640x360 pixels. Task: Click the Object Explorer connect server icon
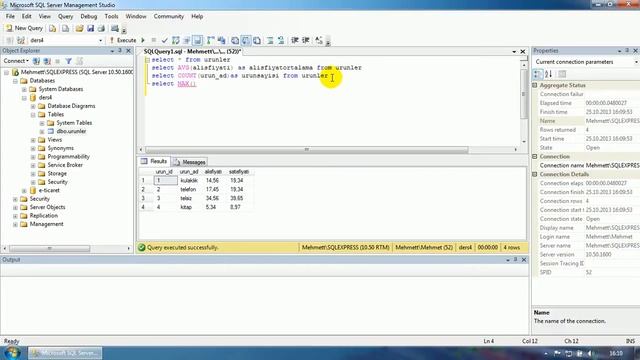tap(36, 61)
